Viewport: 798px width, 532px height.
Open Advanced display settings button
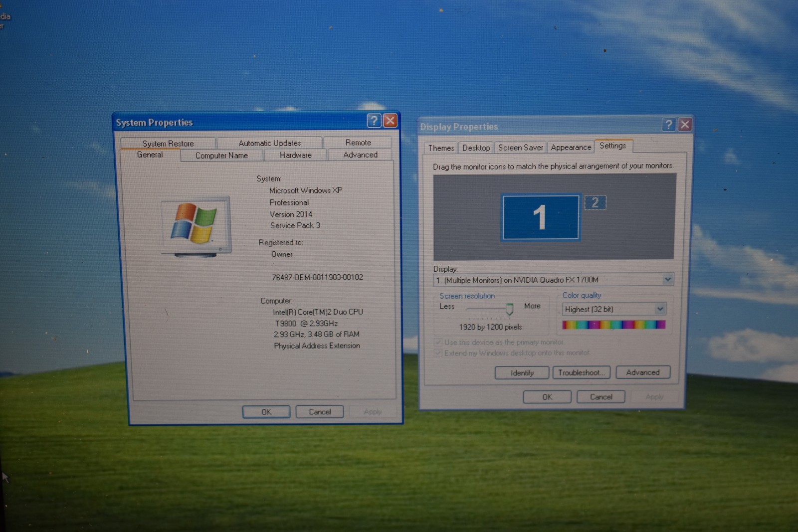(643, 372)
